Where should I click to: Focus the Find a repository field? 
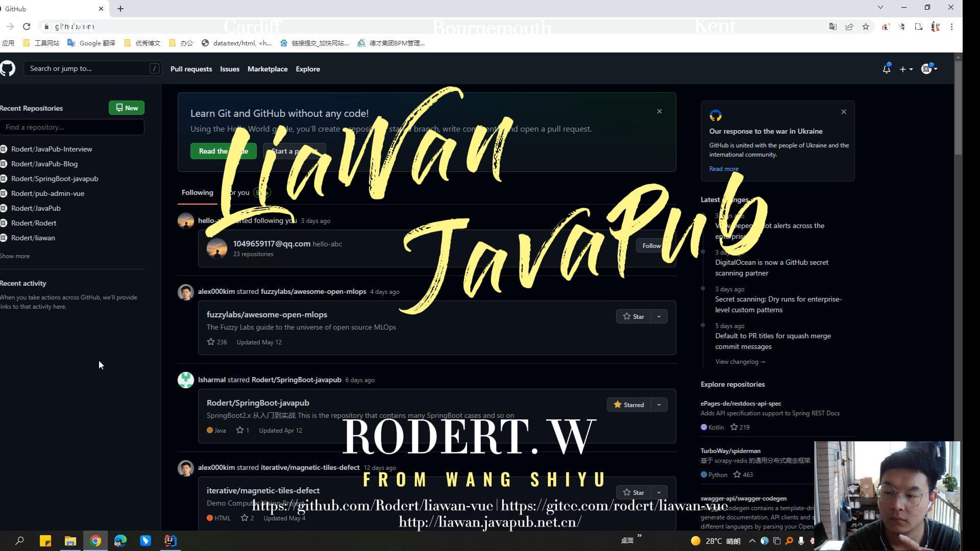[72, 128]
